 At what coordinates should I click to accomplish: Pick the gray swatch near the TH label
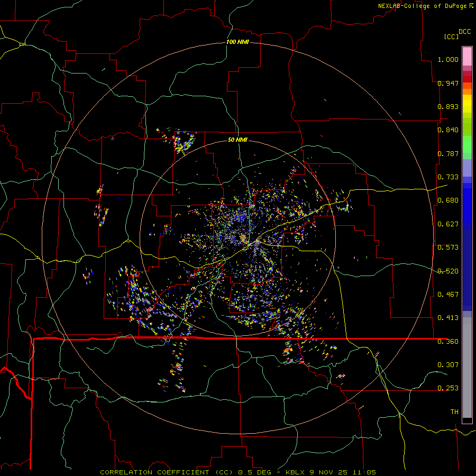point(467,370)
